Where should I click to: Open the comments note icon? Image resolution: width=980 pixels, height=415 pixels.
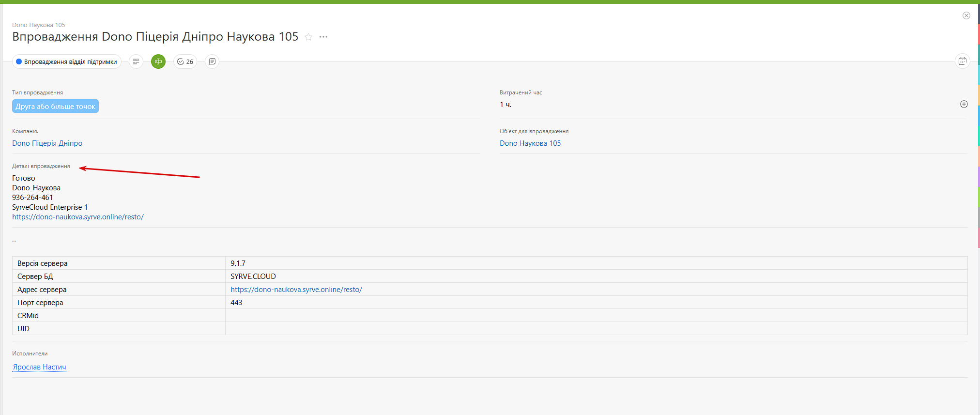click(212, 61)
